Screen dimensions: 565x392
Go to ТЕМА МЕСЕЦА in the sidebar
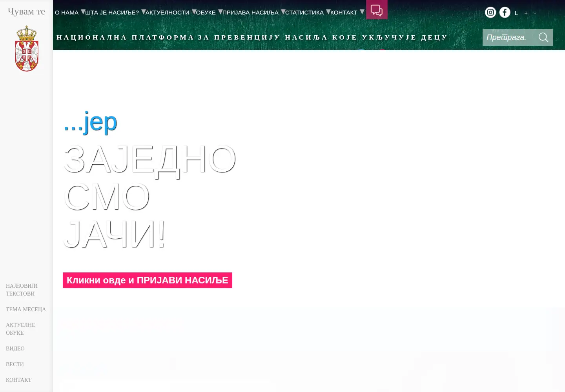[26, 309]
